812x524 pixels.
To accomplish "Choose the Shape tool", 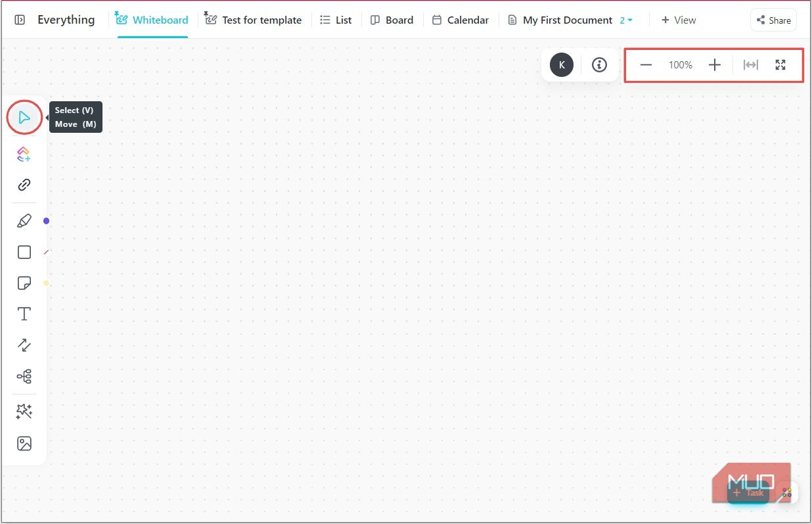I will [x=24, y=252].
